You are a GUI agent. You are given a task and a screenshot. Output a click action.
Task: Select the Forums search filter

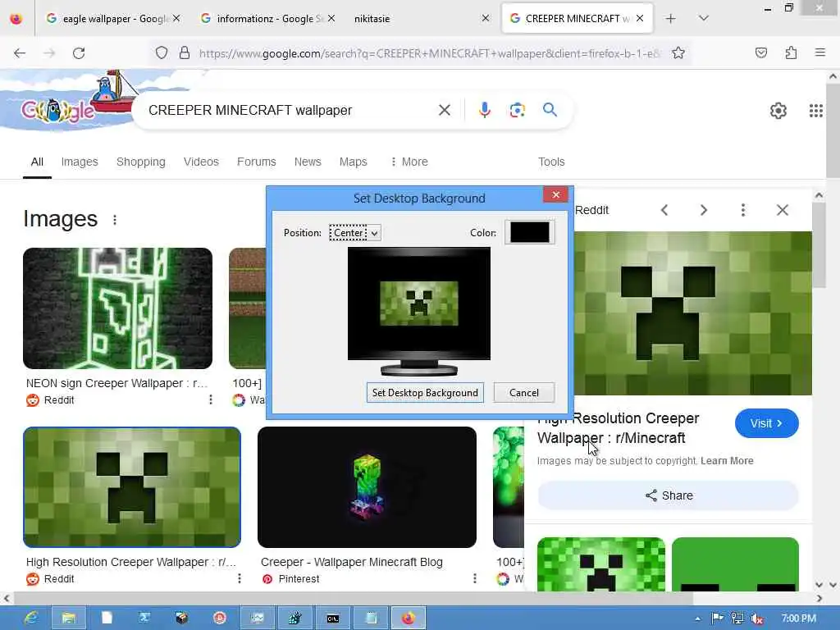click(257, 162)
